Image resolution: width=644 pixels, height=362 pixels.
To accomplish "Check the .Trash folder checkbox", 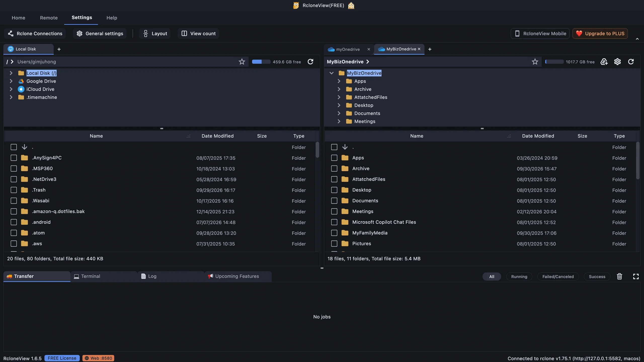I will [x=14, y=190].
